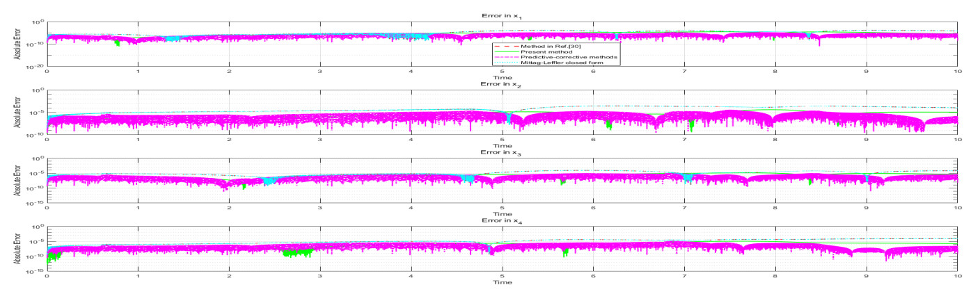The width and height of the screenshot is (980, 301).
Task: Click the 'Error in x4' plot title
Action: (503, 220)
